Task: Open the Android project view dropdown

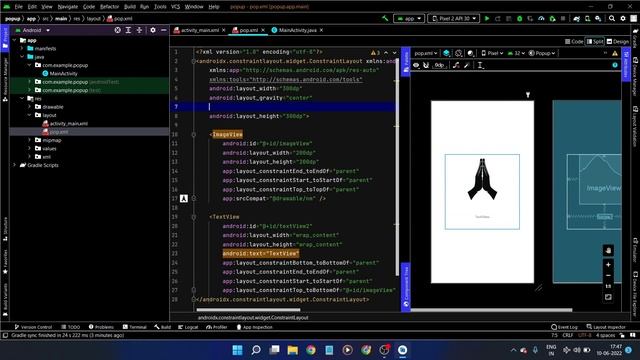Action: tap(33, 30)
